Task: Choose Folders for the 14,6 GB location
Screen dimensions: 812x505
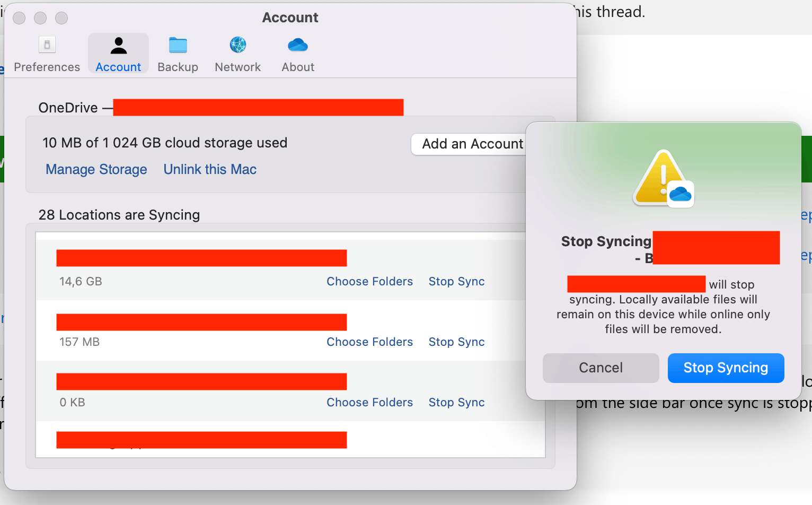Action: pos(369,282)
